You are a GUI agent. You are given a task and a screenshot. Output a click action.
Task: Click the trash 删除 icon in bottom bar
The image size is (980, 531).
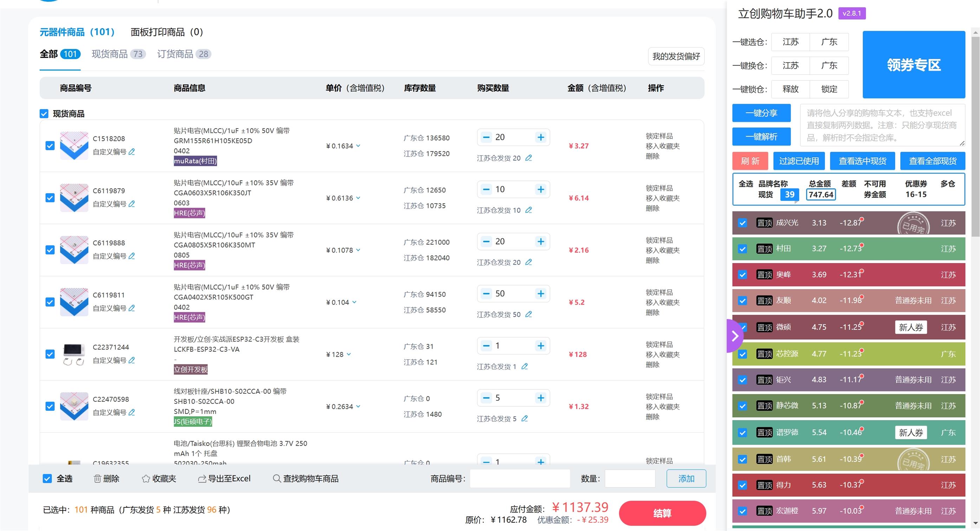97,479
